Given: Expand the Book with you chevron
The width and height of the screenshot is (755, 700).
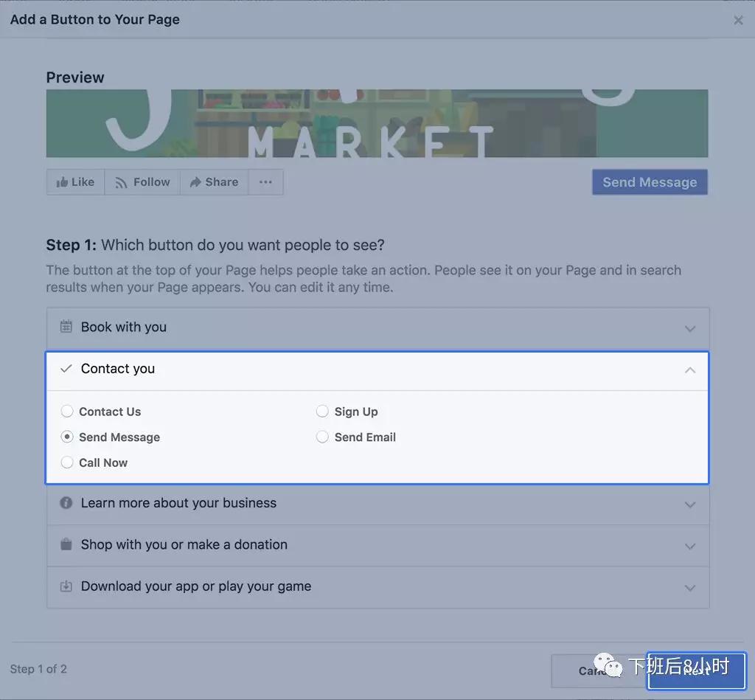Looking at the screenshot, I should [x=689, y=328].
